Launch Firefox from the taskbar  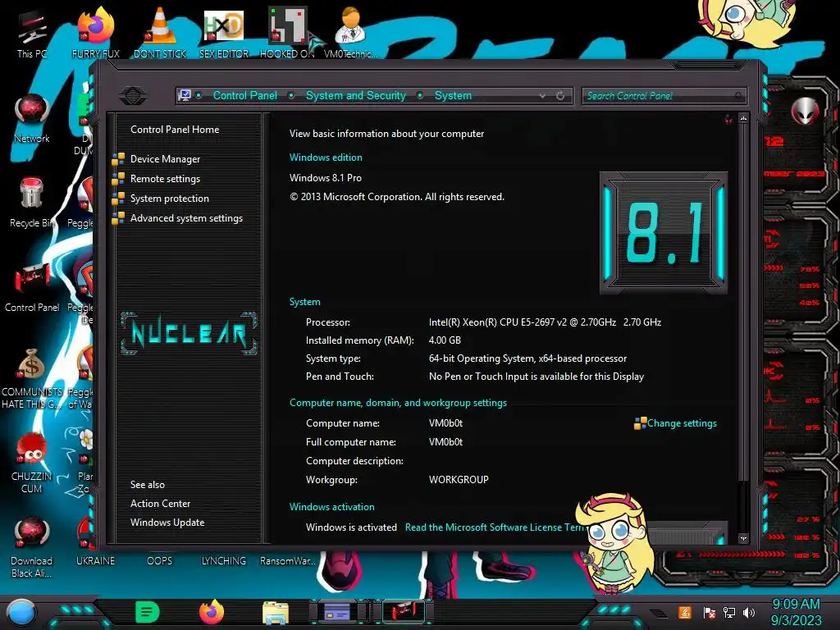coord(212,612)
